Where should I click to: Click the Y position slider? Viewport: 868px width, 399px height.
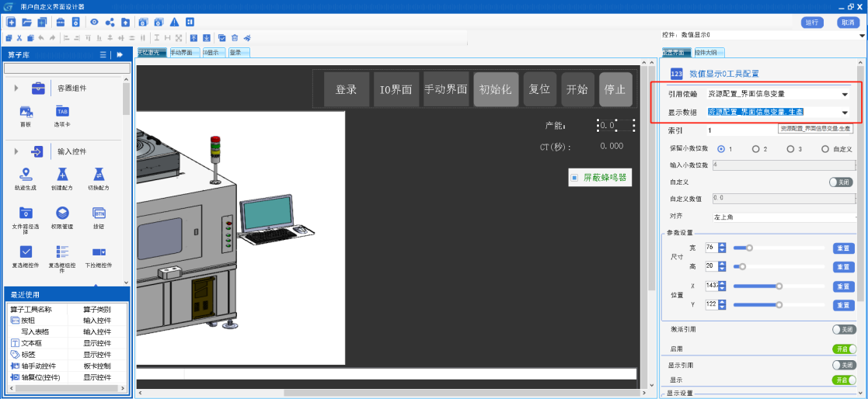tap(780, 305)
